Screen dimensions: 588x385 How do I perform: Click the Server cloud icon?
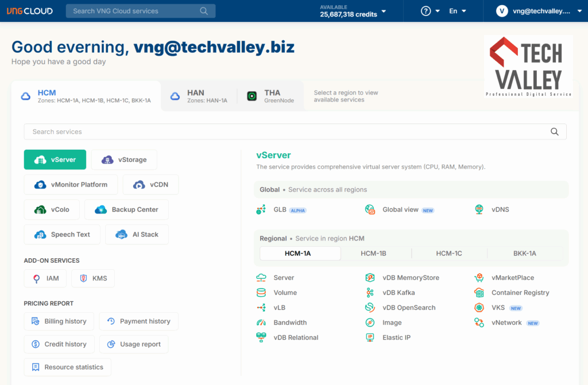[261, 278]
